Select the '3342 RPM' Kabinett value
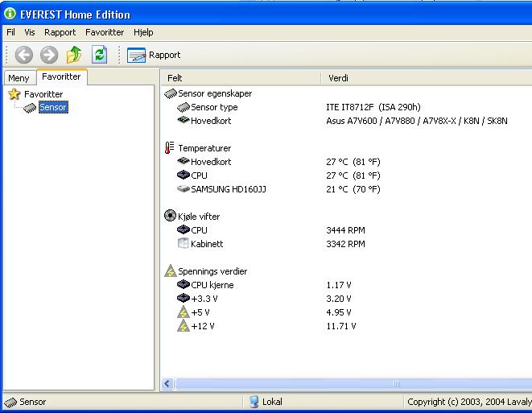This screenshot has width=532, height=413. pyautogui.click(x=345, y=244)
